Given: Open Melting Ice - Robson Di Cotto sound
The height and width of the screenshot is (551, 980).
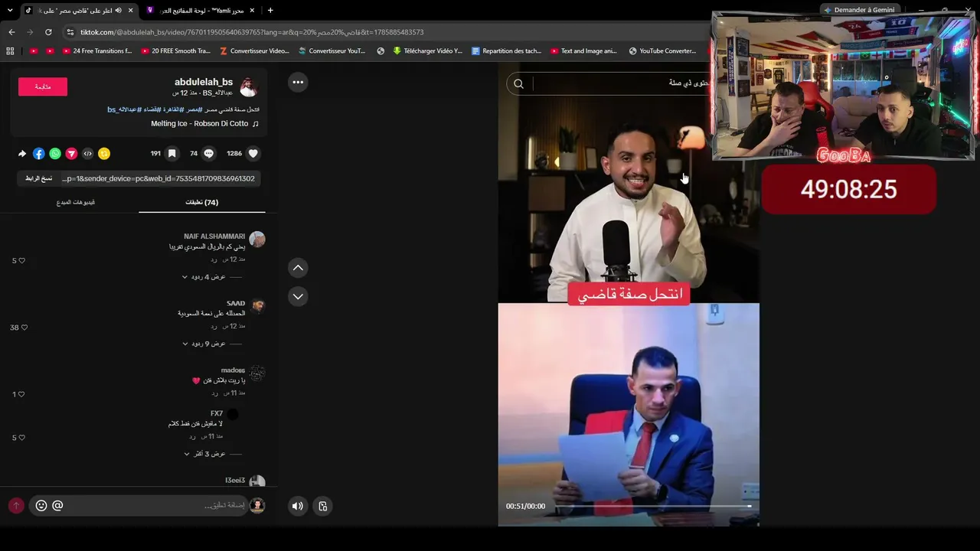Looking at the screenshot, I should (204, 123).
